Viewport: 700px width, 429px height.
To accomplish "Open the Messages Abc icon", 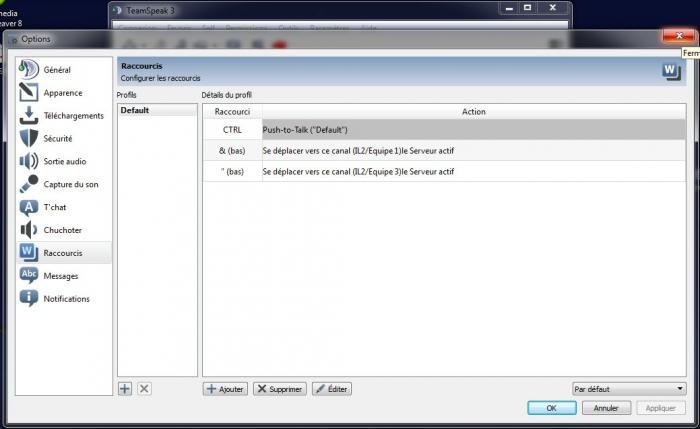I will pyautogui.click(x=29, y=275).
